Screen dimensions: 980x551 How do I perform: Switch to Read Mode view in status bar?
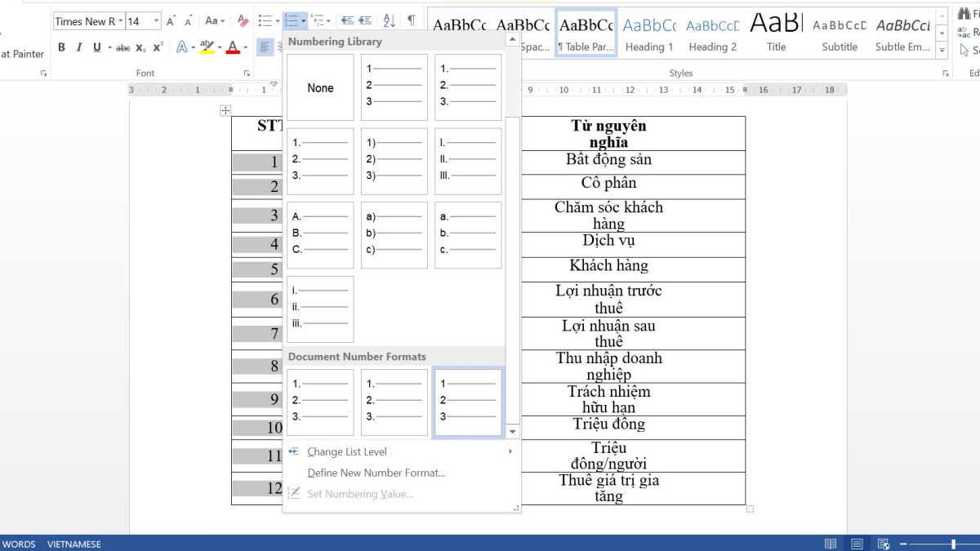point(831,544)
